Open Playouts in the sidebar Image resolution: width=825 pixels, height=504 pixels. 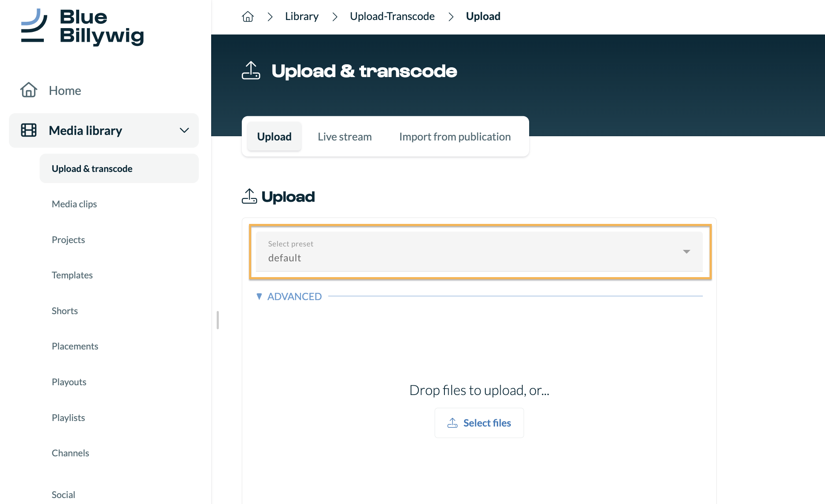69,382
